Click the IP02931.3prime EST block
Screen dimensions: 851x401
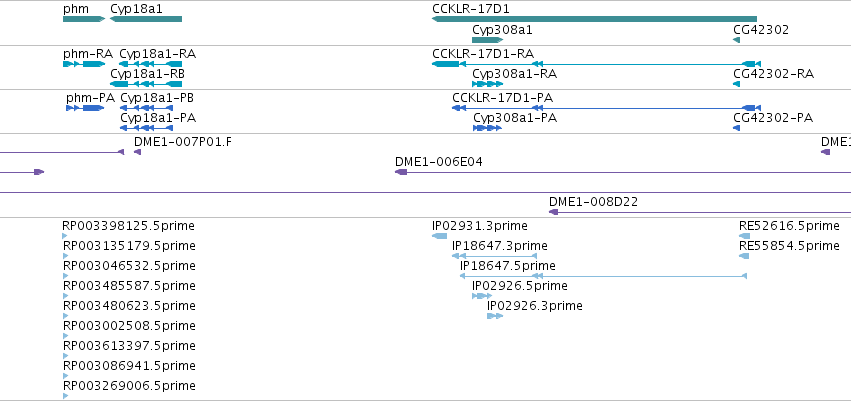(440, 236)
